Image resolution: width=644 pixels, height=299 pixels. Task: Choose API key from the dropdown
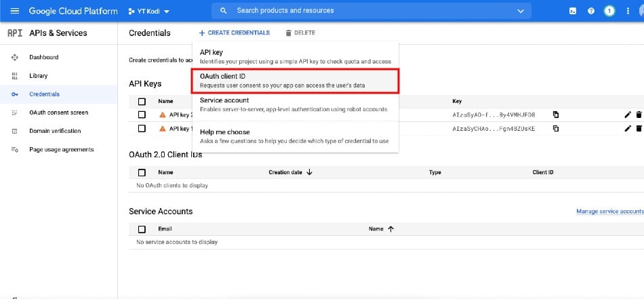(296, 57)
